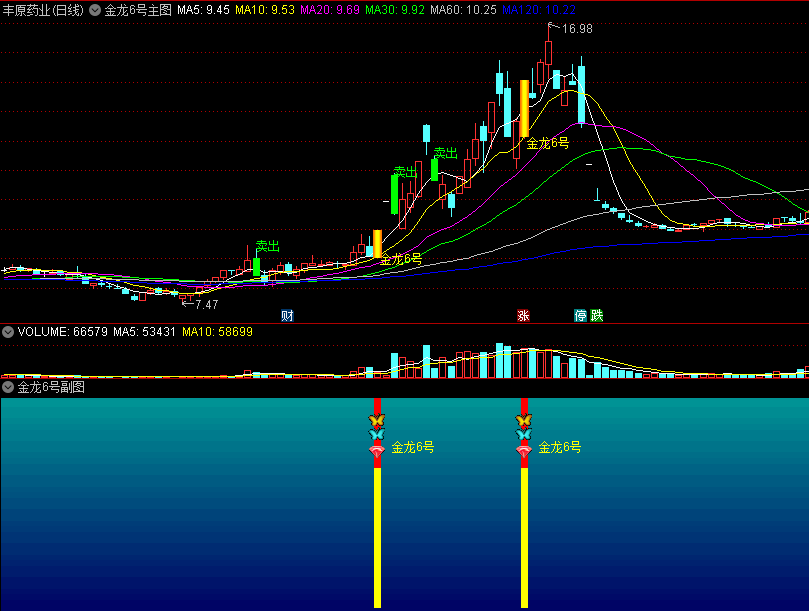Click the cyan butterfly icon on second signal

click(524, 435)
